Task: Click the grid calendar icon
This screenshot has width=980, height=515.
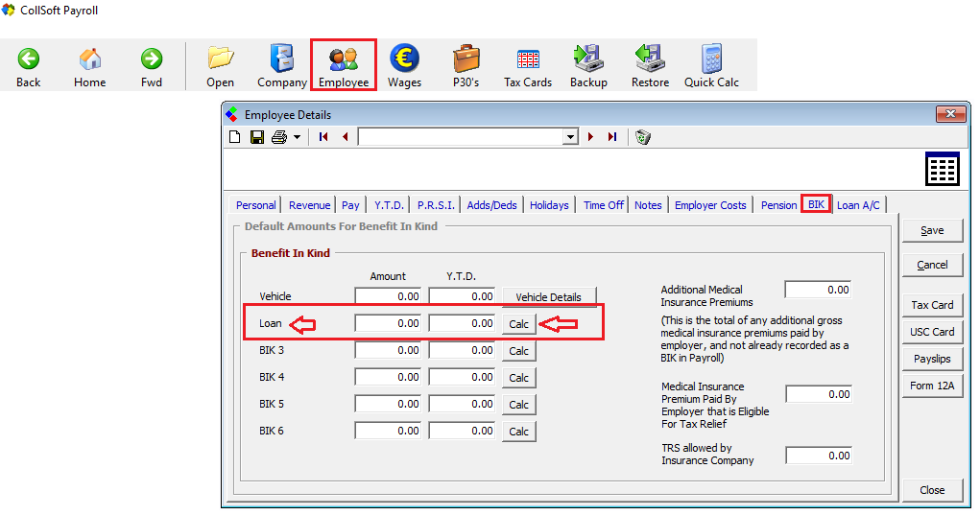Action: (943, 169)
